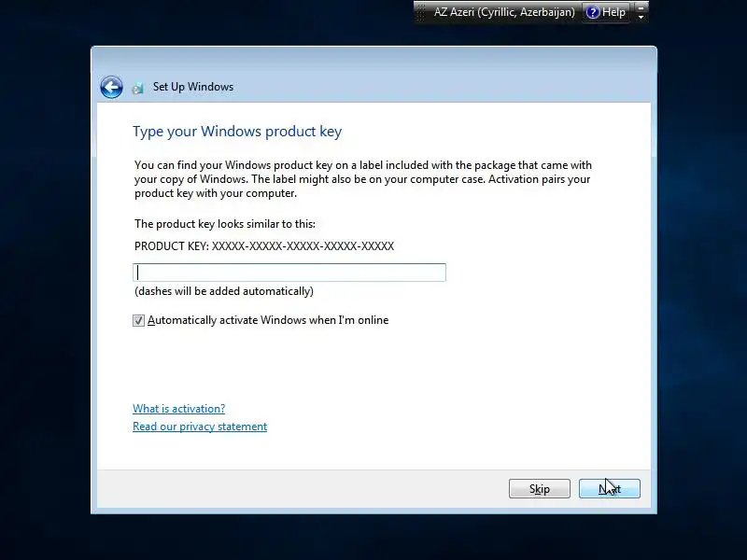
Task: Click the language bar drag handle
Action: click(x=421, y=12)
